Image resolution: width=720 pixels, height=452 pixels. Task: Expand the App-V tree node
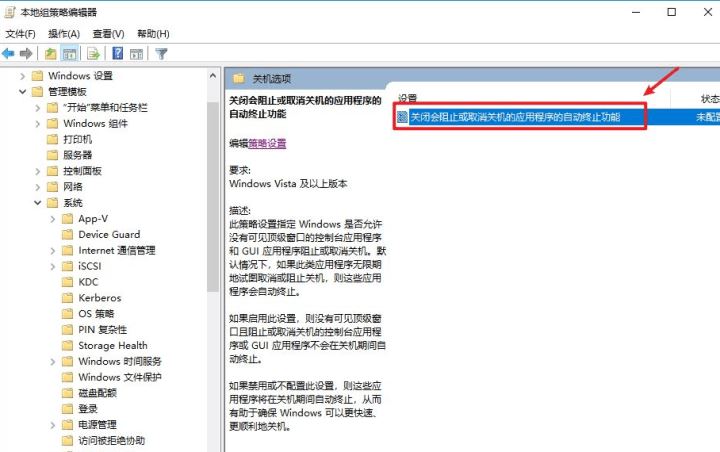(53, 219)
